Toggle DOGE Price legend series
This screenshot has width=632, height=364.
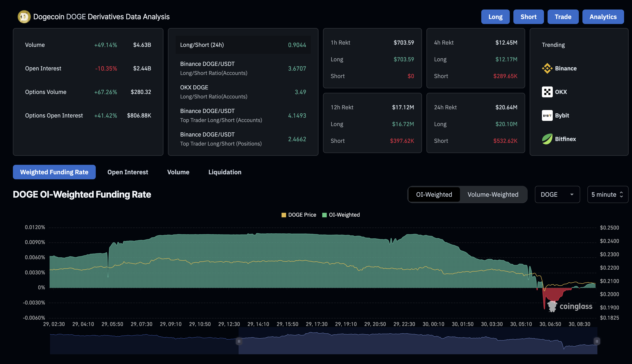pyautogui.click(x=299, y=215)
